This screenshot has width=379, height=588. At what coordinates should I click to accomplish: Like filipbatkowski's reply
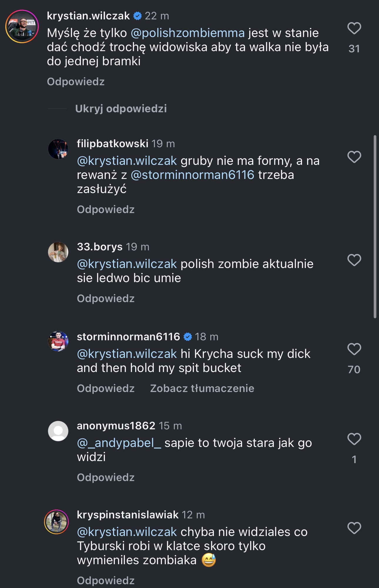point(354,157)
